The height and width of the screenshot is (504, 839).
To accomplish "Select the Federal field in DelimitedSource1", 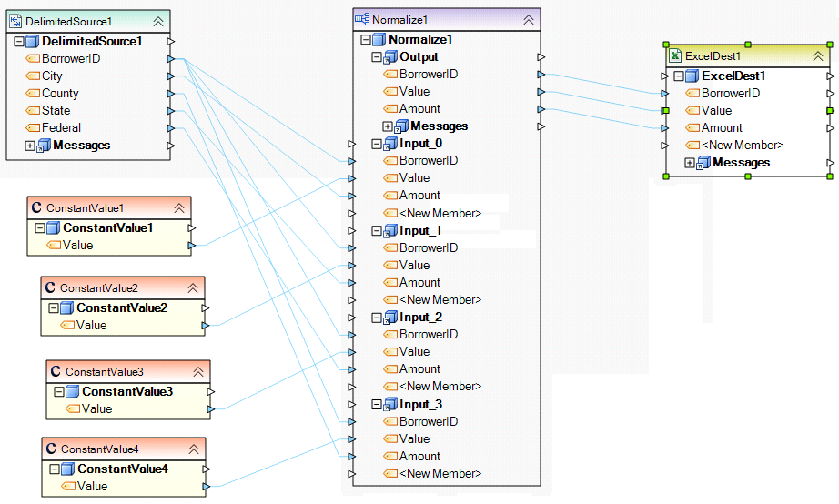I will [x=61, y=128].
